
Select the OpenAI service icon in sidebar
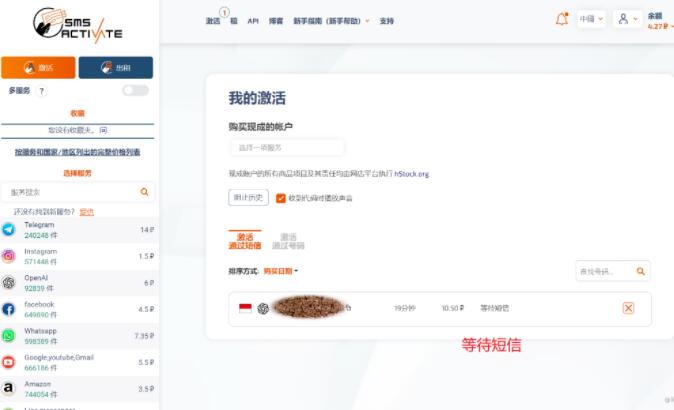pos(9,283)
